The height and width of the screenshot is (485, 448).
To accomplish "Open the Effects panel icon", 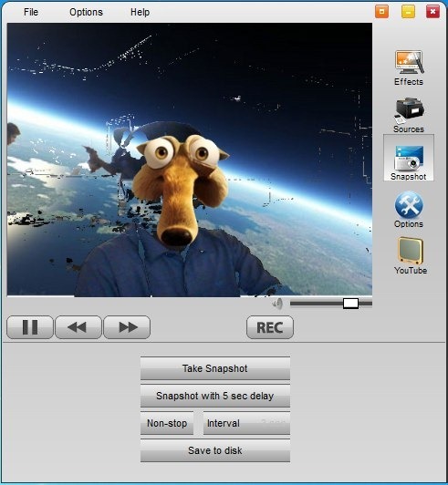I will [x=409, y=63].
